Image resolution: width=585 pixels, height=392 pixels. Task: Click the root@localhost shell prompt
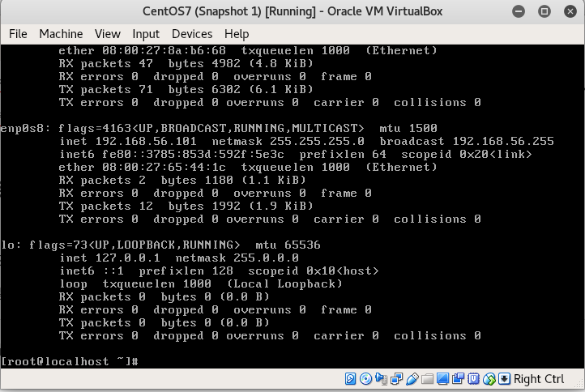(70, 361)
